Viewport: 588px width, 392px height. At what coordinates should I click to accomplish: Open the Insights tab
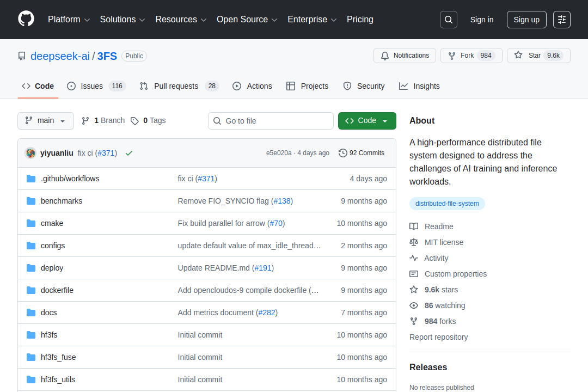[x=419, y=86]
